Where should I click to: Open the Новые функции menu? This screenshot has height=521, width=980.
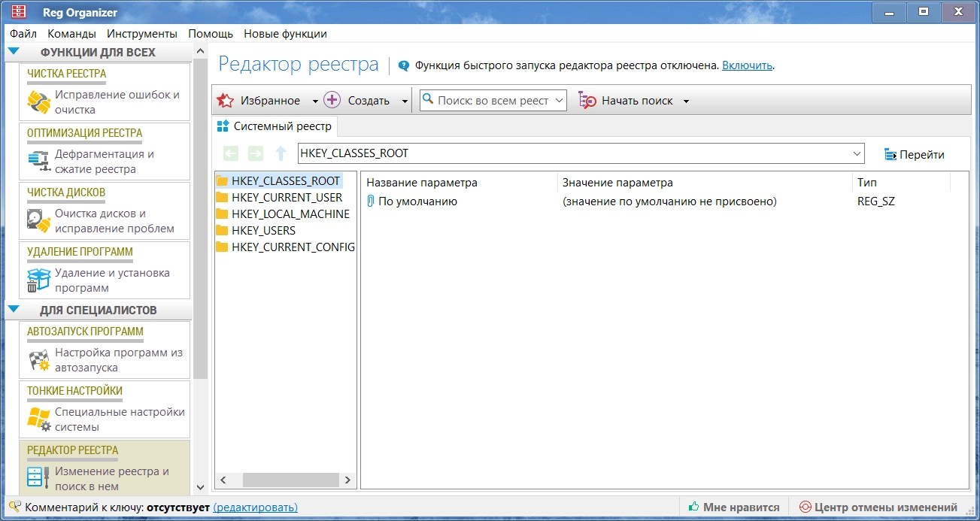[285, 34]
